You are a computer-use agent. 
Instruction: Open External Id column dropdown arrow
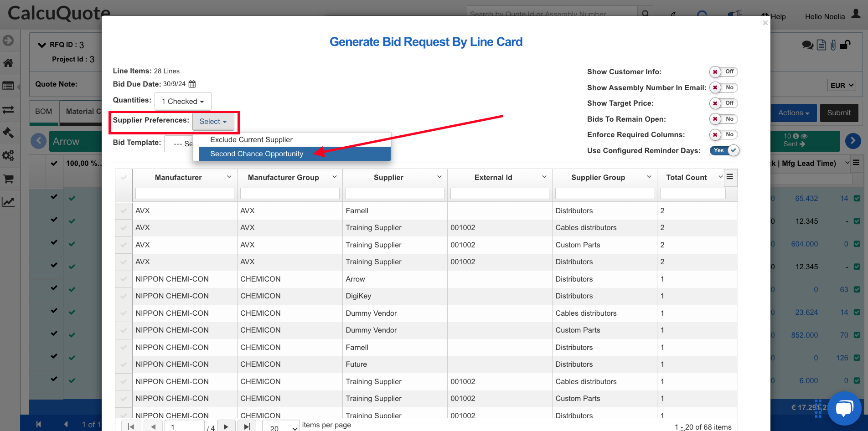pos(544,177)
